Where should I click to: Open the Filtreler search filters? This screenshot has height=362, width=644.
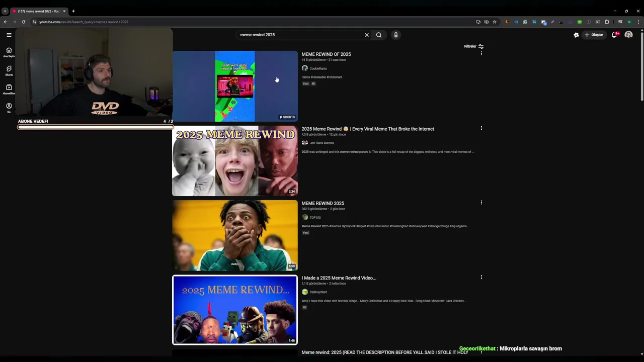[473, 46]
